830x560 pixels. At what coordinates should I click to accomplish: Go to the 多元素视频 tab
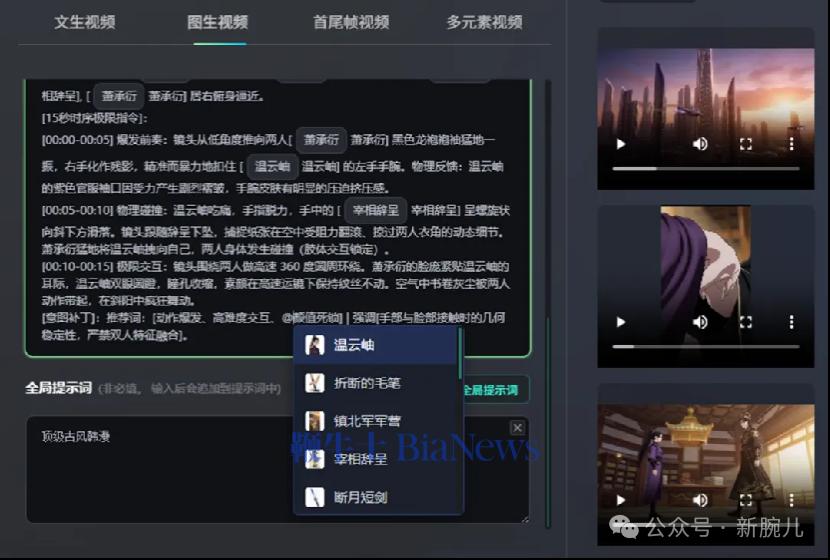[484, 22]
